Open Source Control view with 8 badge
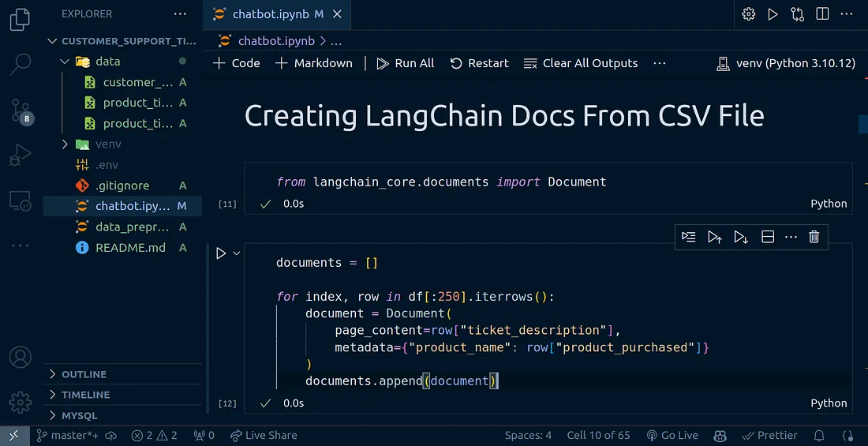This screenshot has height=446, width=868. 21,111
